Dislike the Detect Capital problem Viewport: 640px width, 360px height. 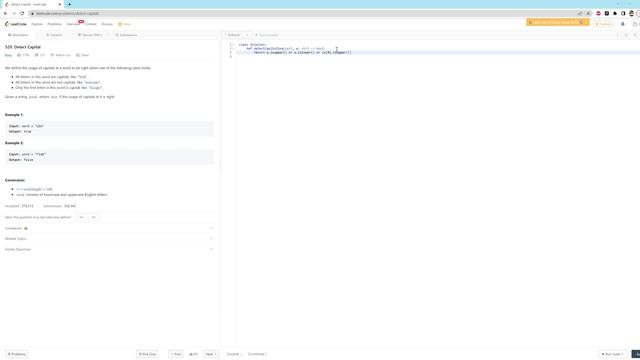[40, 55]
